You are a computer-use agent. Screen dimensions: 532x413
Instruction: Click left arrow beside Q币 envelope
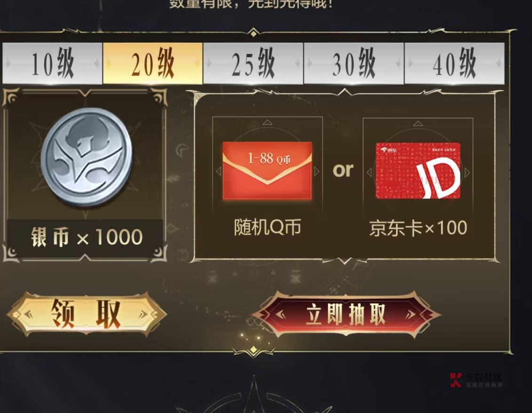(x=219, y=171)
